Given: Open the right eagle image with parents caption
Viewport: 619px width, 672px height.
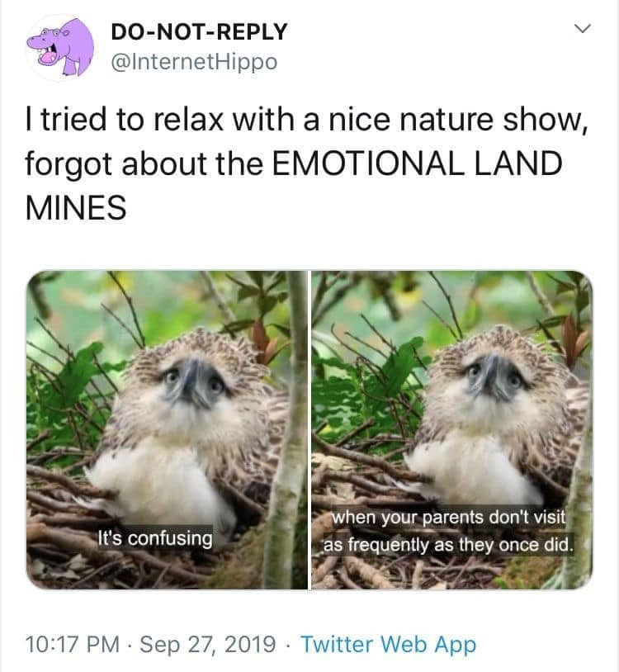Looking at the screenshot, I should pyautogui.click(x=452, y=429).
